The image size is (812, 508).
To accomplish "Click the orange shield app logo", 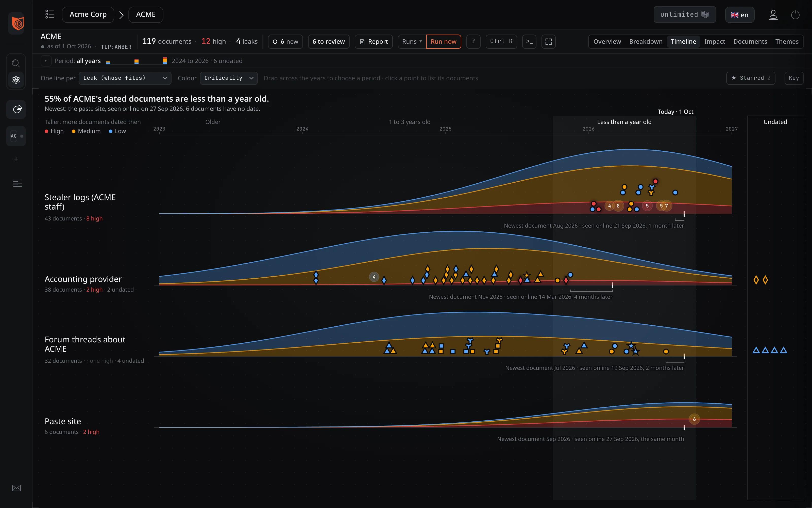I will tap(18, 23).
